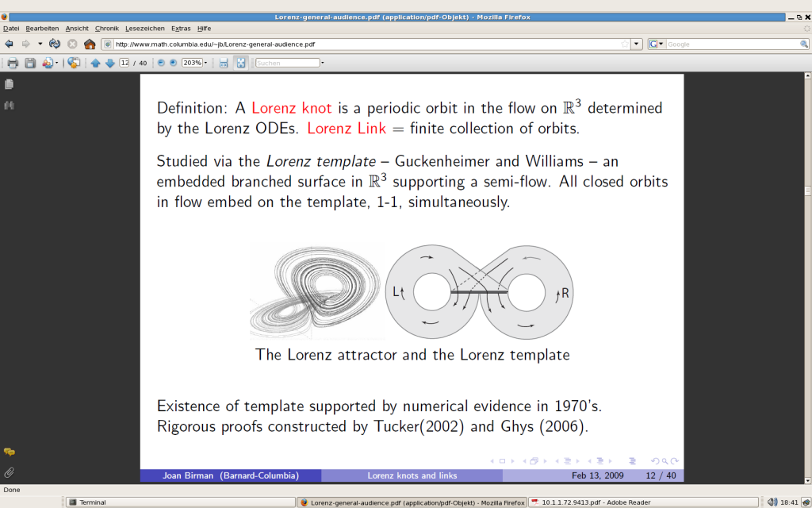Reload the page in Firefox

(55, 44)
